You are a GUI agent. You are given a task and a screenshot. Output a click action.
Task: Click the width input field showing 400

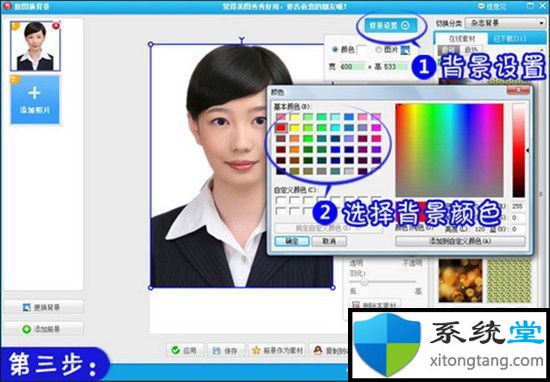[x=352, y=66]
